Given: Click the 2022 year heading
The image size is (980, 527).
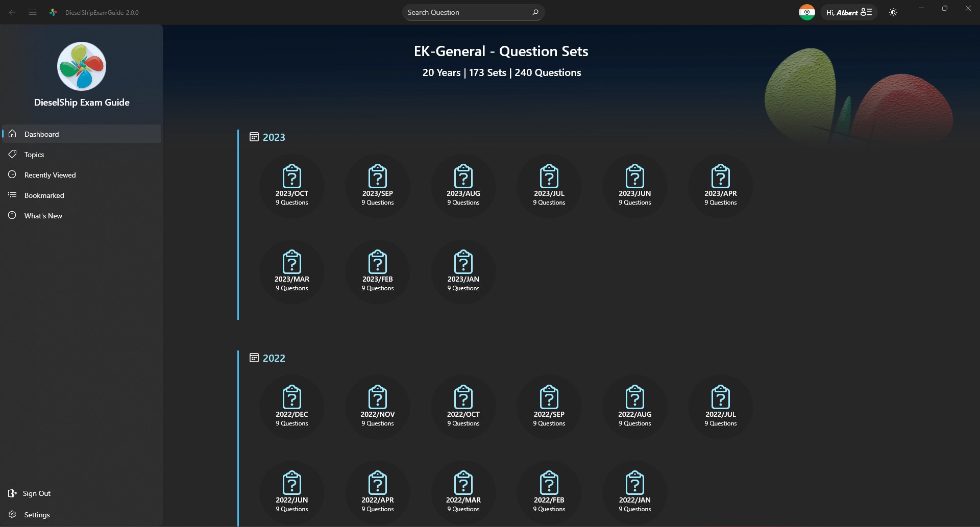Looking at the screenshot, I should click(x=274, y=358).
